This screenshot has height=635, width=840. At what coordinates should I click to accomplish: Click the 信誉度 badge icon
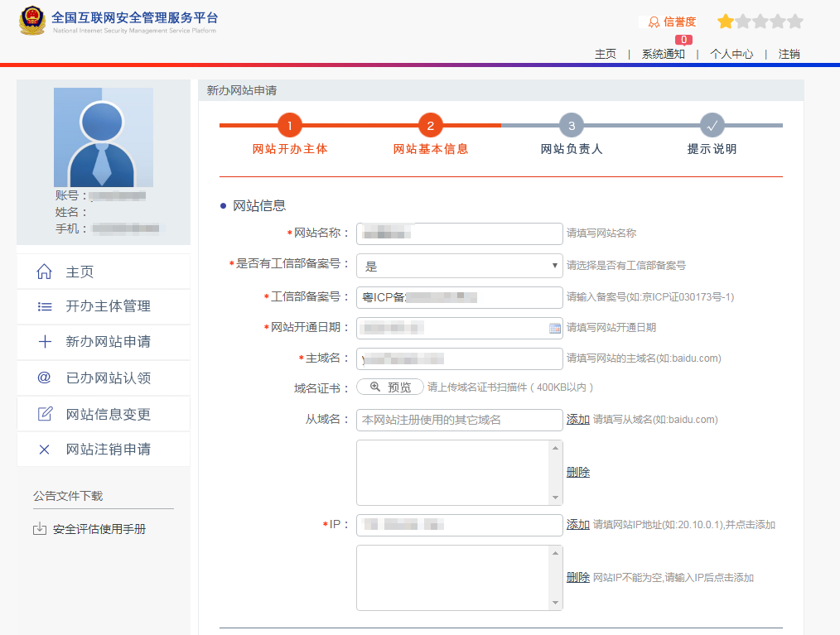coord(654,22)
